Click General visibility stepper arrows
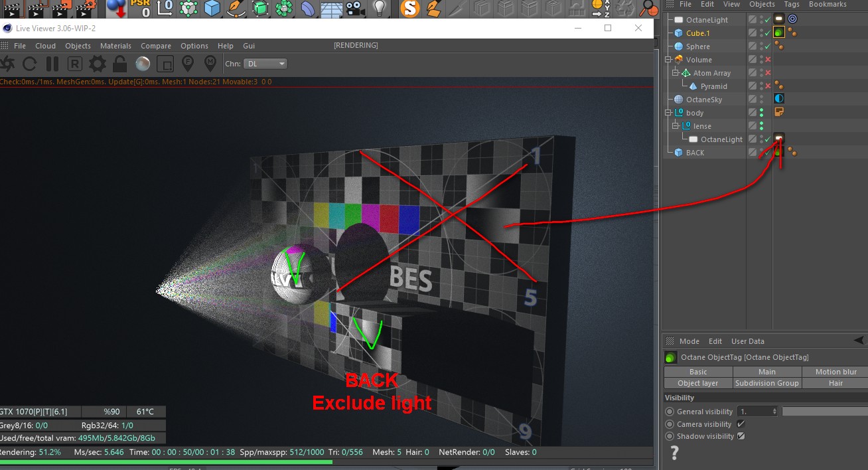868x470 pixels. point(775,412)
